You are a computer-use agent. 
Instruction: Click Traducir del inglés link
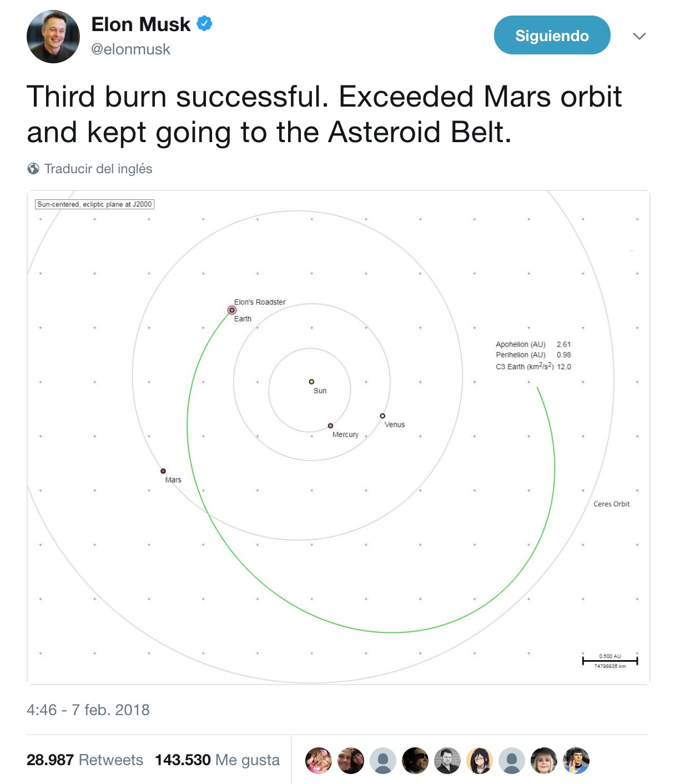pyautogui.click(x=98, y=169)
